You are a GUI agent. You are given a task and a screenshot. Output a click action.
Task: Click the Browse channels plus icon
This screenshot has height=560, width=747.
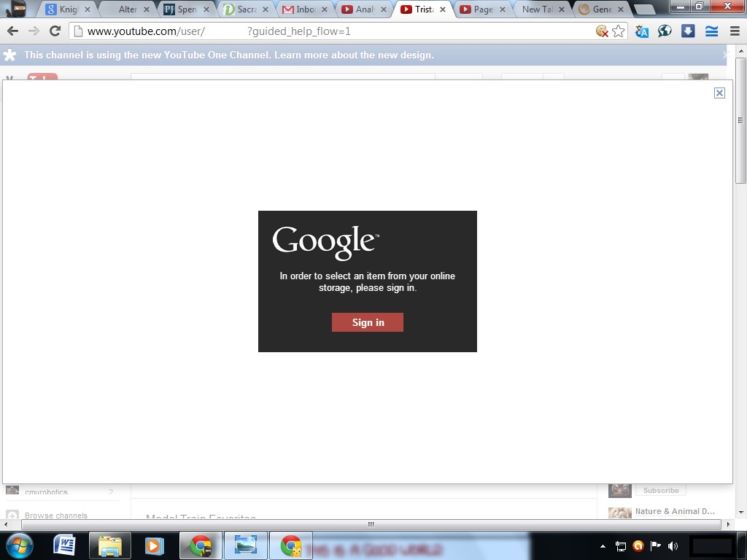tap(12, 516)
